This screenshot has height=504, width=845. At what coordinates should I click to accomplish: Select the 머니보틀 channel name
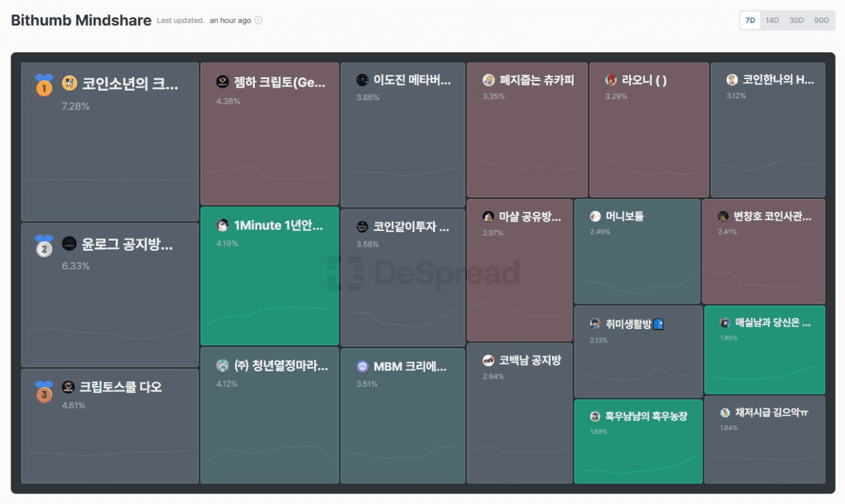[x=625, y=216]
